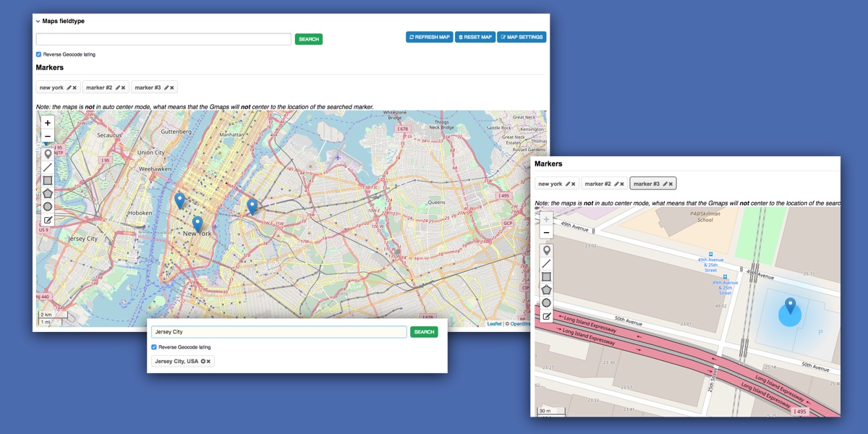Image resolution: width=868 pixels, height=434 pixels.
Task: Dismiss the 'Jersey City, USA' search result
Action: 209,361
